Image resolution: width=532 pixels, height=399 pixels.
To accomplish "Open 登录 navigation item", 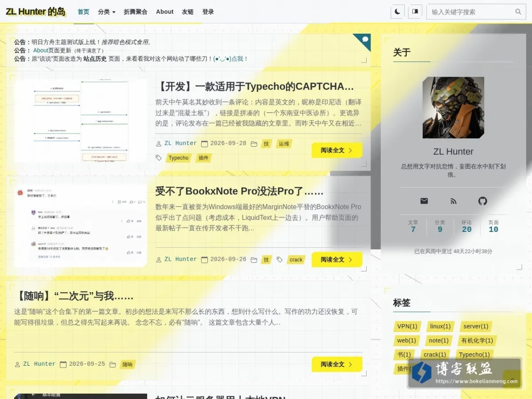I will click(x=208, y=12).
